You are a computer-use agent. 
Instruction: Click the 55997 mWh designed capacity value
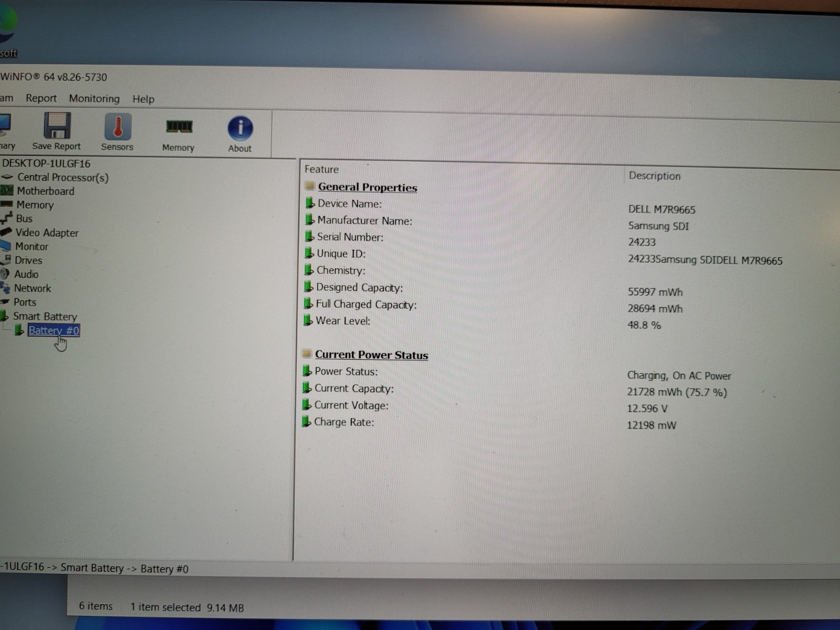click(655, 292)
